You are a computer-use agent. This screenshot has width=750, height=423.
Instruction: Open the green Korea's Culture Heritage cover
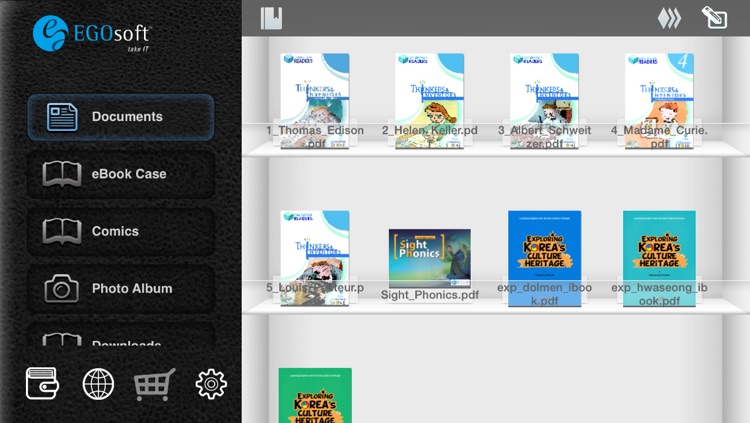point(315,395)
